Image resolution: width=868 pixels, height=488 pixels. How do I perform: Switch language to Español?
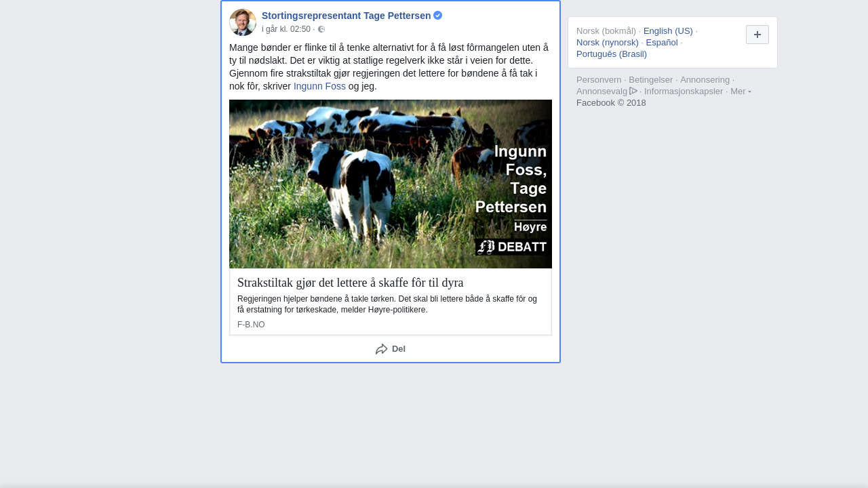662,42
